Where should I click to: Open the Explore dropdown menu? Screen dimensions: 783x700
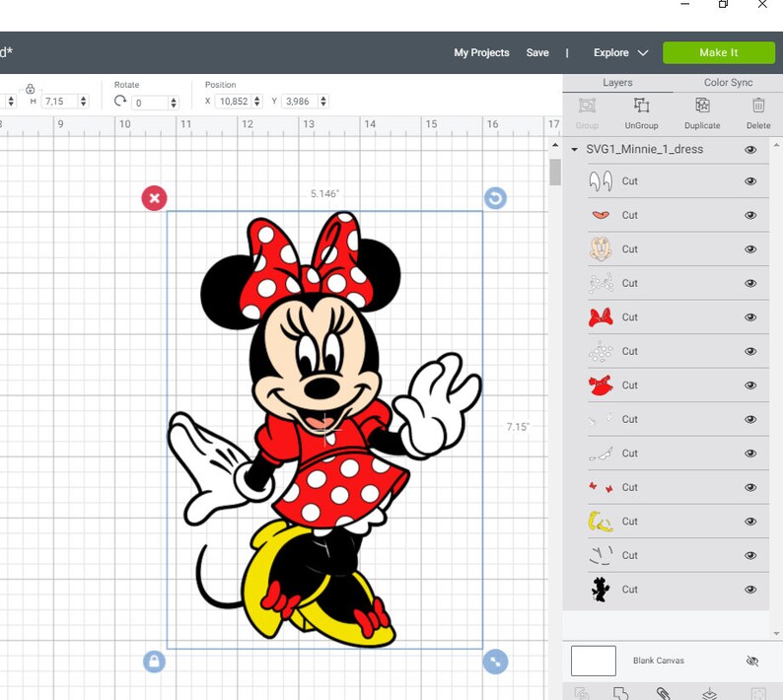[620, 52]
